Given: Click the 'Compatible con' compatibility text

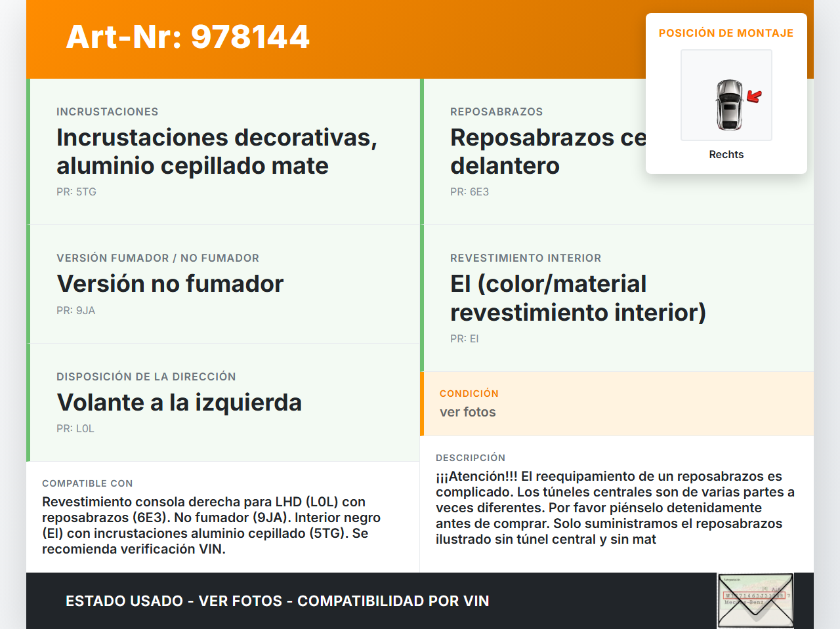Looking at the screenshot, I should (x=211, y=525).
